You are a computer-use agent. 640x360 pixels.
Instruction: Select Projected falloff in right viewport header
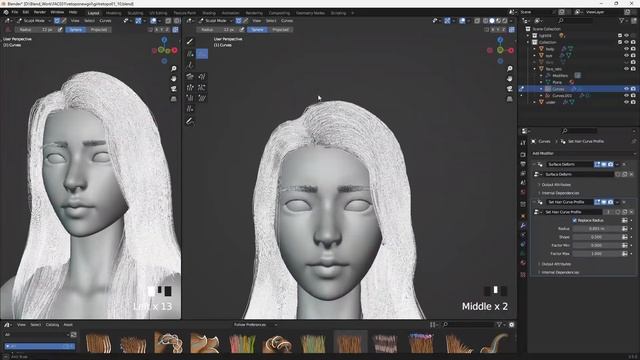pos(280,29)
